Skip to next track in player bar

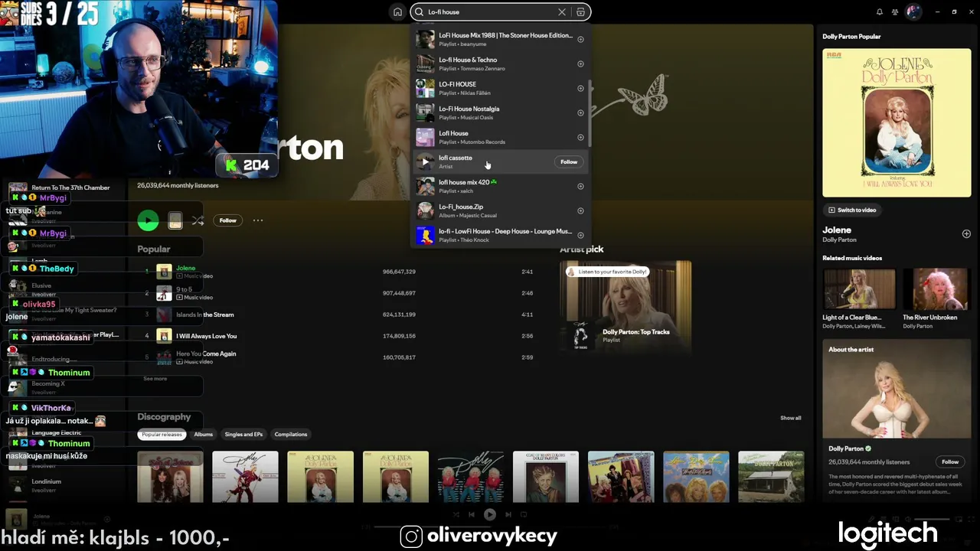(508, 515)
